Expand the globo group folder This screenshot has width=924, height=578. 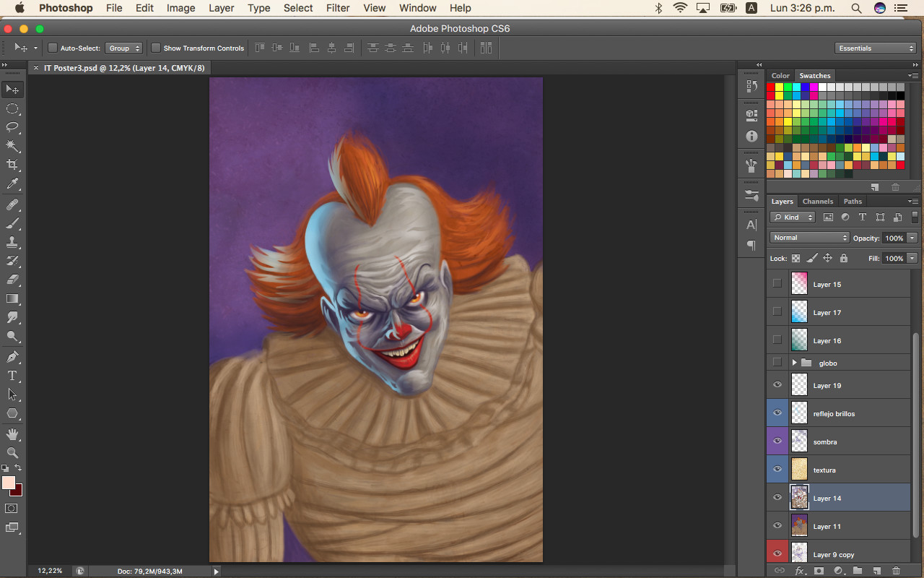point(794,363)
